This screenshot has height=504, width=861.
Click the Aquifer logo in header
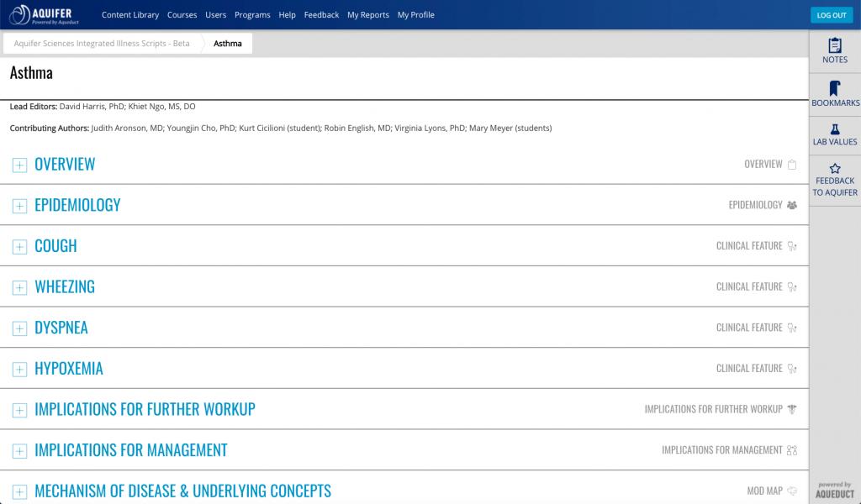45,15
